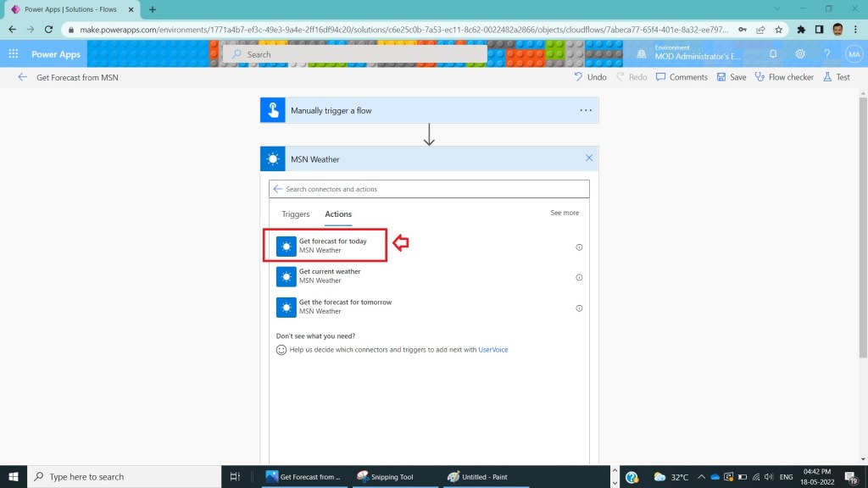Switch to the Triggers tab

click(296, 214)
